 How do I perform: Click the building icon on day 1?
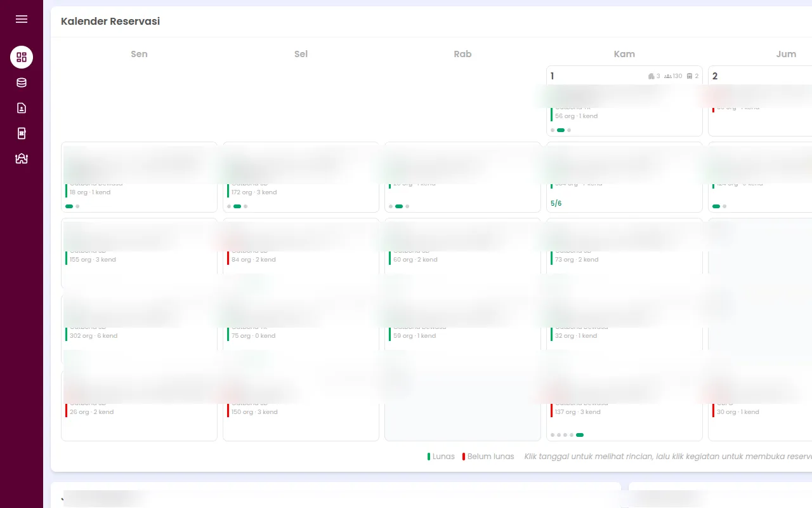click(652, 76)
